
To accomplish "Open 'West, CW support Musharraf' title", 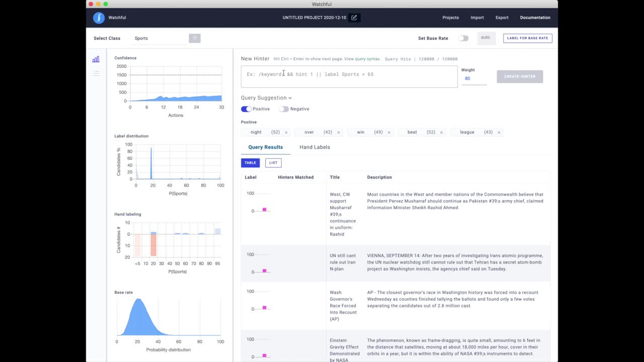I will 343,214.
